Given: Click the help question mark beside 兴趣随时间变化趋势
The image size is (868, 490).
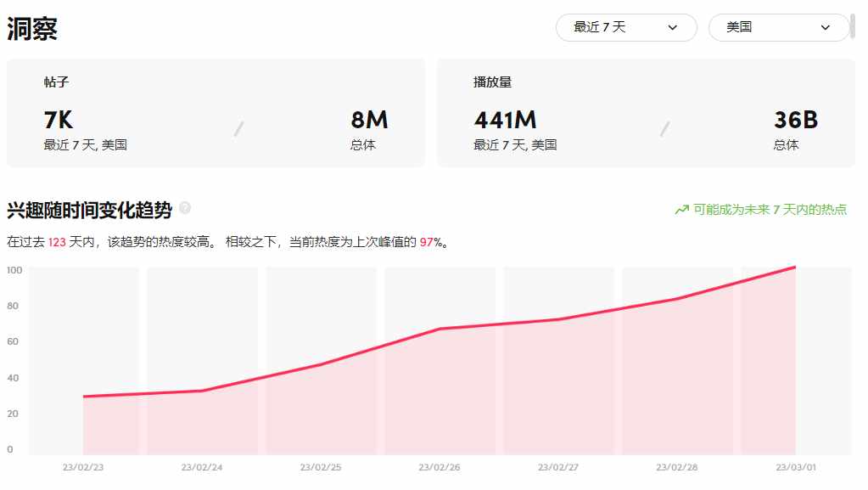Looking at the screenshot, I should pyautogui.click(x=185, y=208).
